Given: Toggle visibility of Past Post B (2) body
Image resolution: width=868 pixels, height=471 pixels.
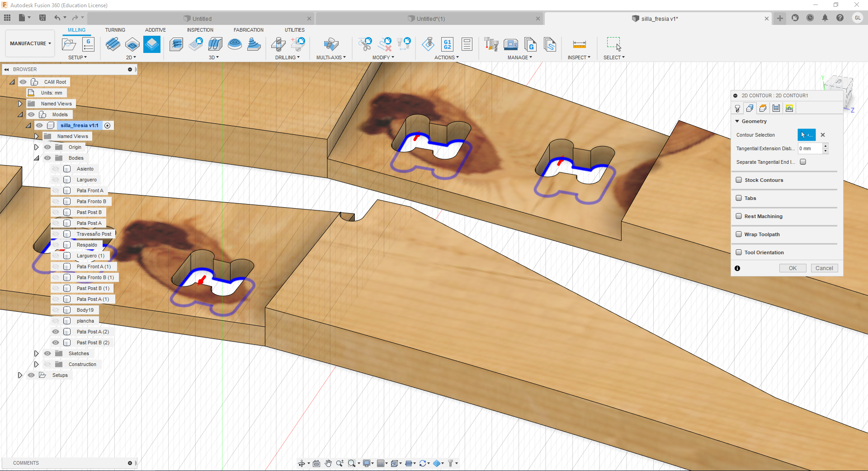Looking at the screenshot, I should coord(56,343).
